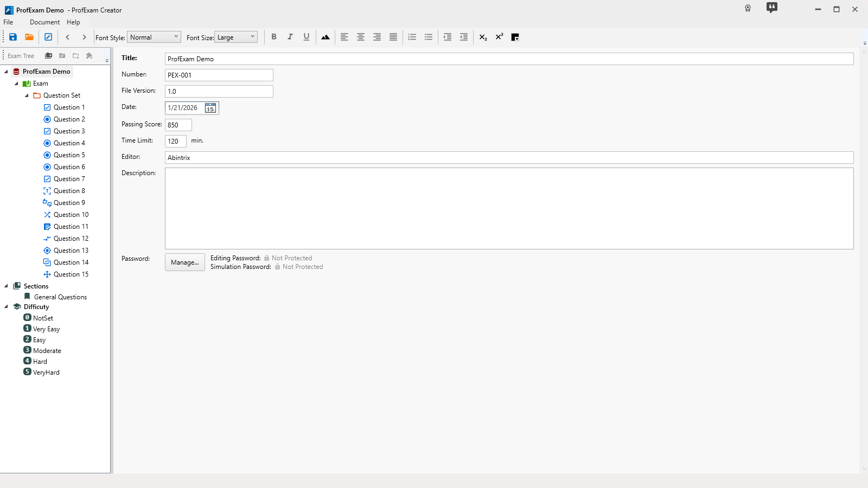Screen dimensions: 868x488
Task: Insert a numbered list
Action: click(x=412, y=37)
